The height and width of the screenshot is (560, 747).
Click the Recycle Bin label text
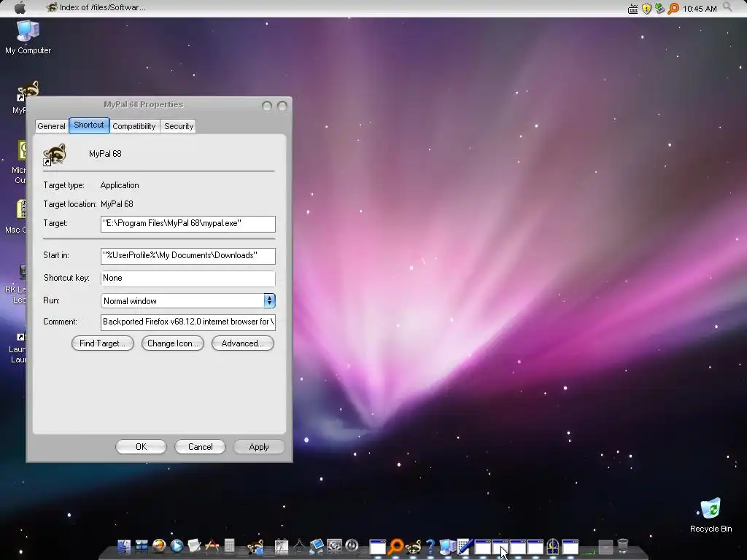pos(711,529)
